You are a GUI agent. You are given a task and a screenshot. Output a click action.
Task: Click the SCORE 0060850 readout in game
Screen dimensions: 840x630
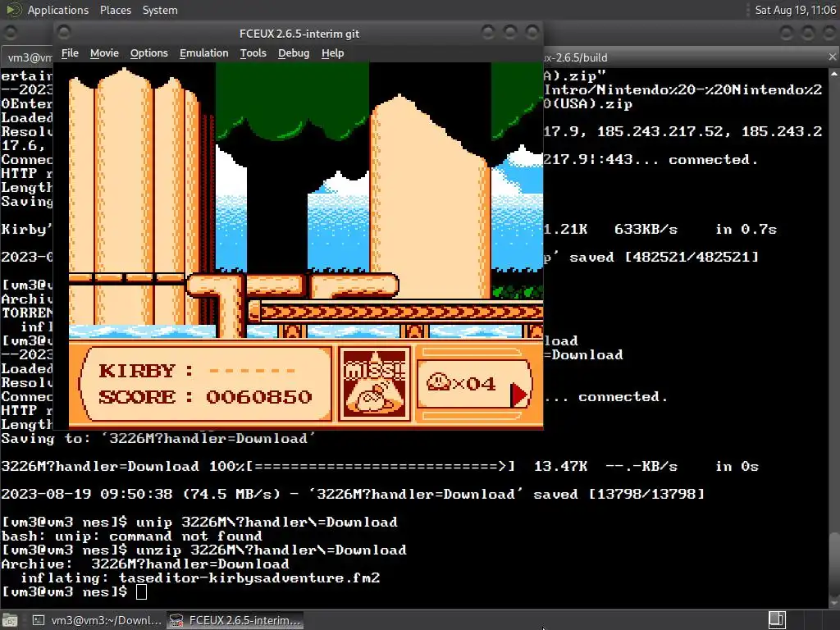click(205, 396)
